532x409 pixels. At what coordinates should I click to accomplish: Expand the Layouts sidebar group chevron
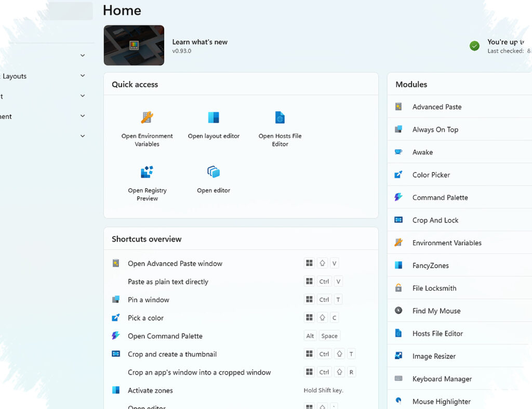(x=83, y=76)
